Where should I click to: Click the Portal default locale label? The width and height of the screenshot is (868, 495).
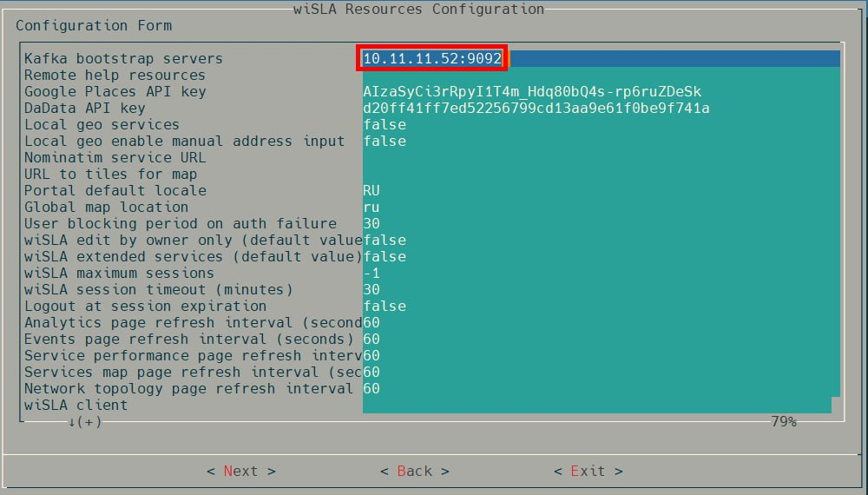(x=115, y=191)
